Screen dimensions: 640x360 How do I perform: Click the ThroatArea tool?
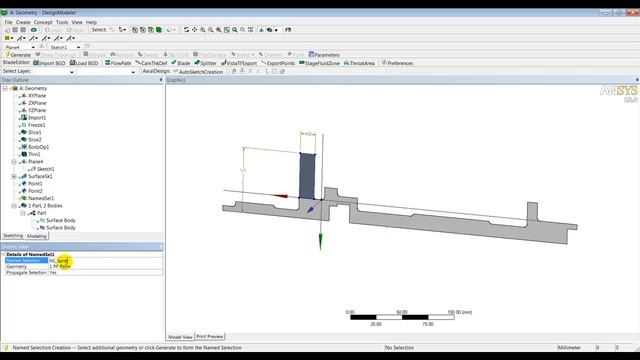click(x=359, y=63)
